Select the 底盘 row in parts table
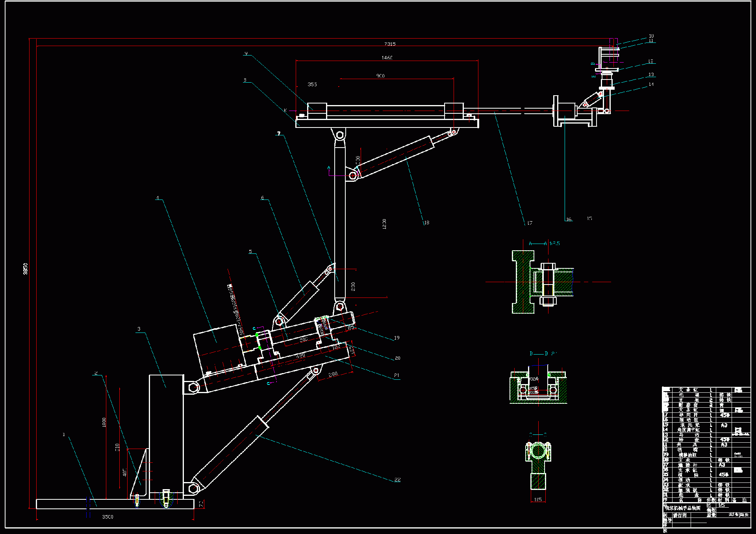 pos(688,495)
